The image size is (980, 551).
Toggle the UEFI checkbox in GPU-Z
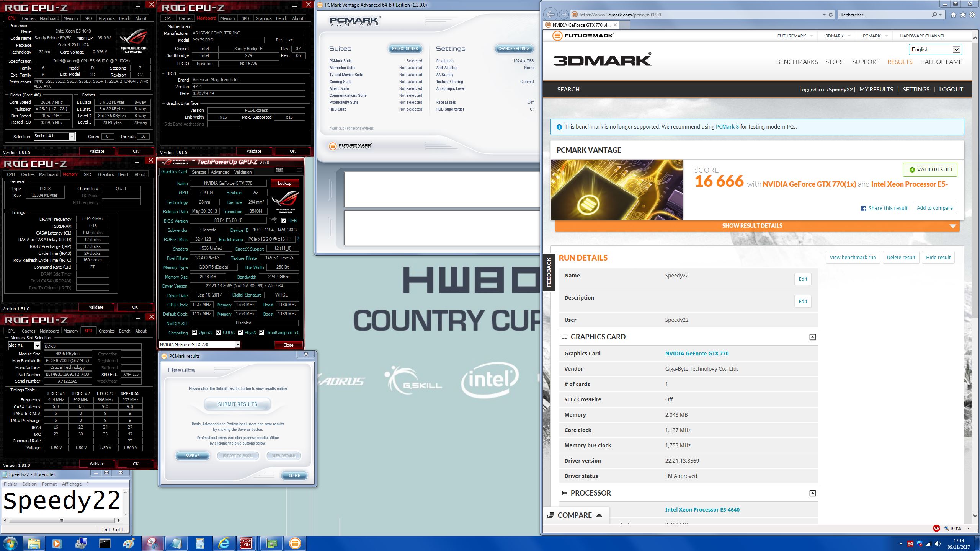284,221
